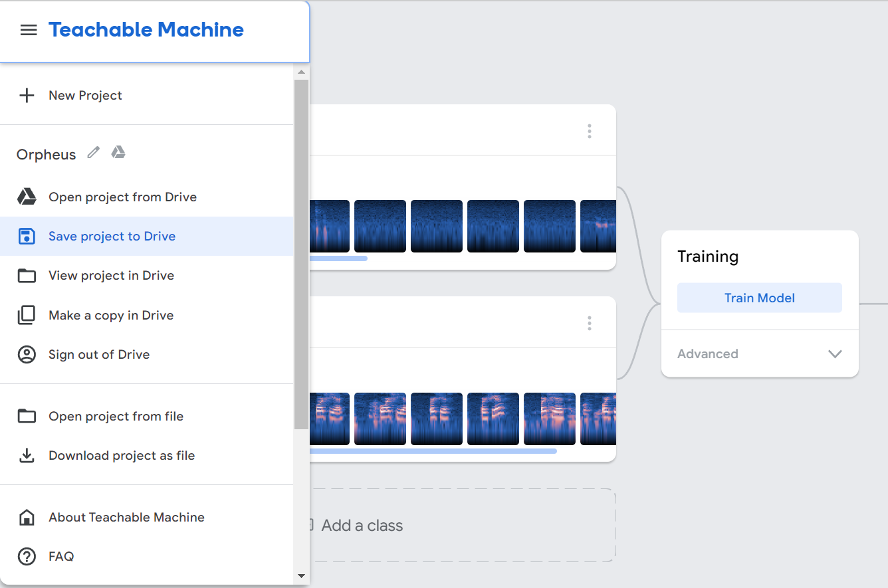888x588 pixels.
Task: Click the Orpheus project name
Action: (47, 155)
